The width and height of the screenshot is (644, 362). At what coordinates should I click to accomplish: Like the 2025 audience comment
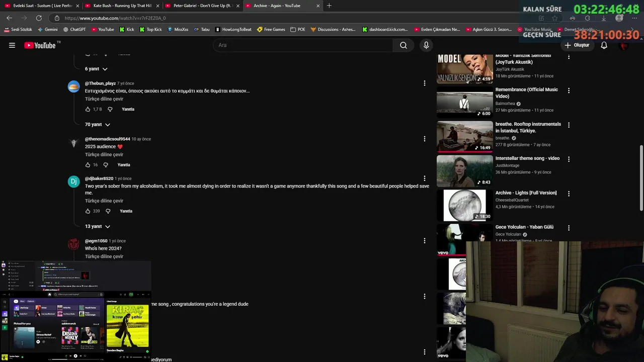pyautogui.click(x=88, y=165)
